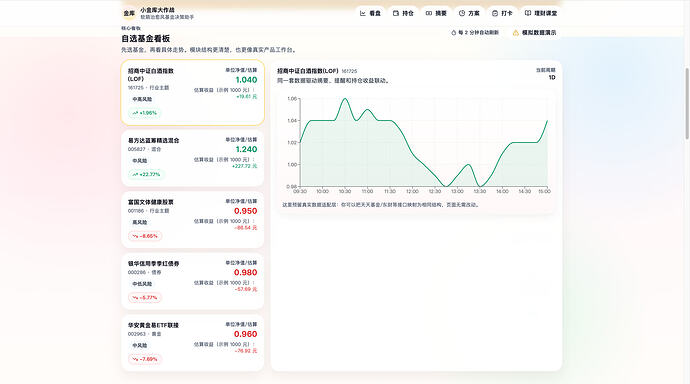Click the 打卡 smiley icon
The width and height of the screenshot is (690, 384).
coord(495,13)
